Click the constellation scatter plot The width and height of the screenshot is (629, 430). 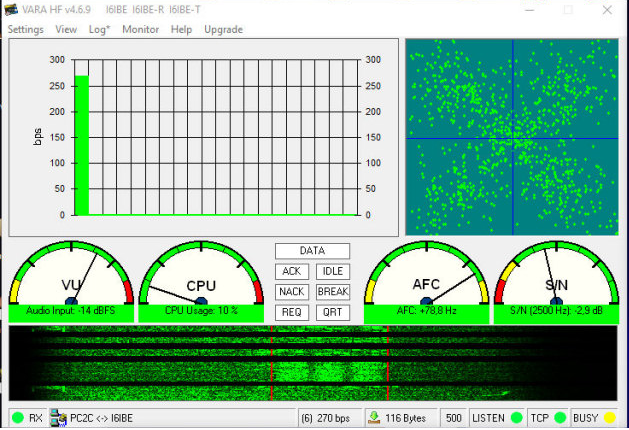[512, 137]
